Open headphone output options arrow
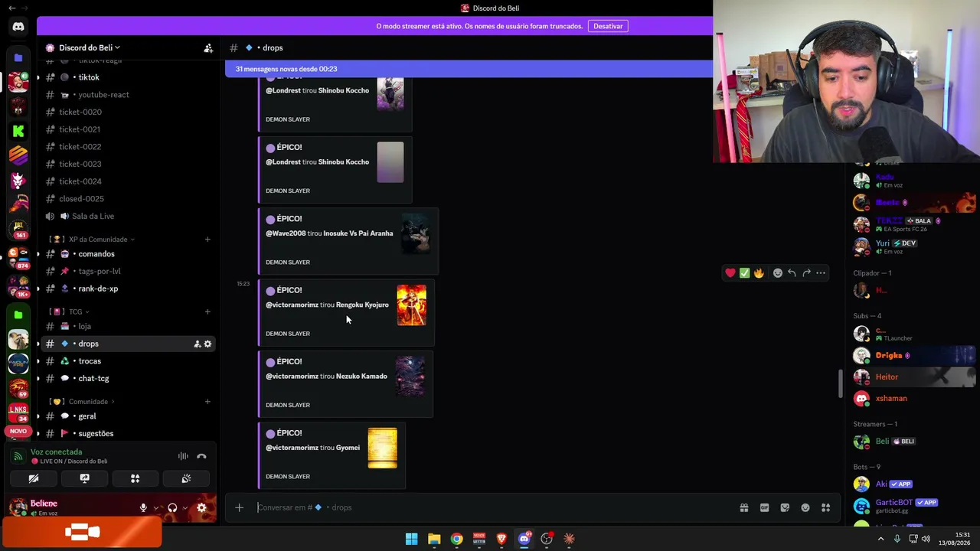 pos(185,507)
